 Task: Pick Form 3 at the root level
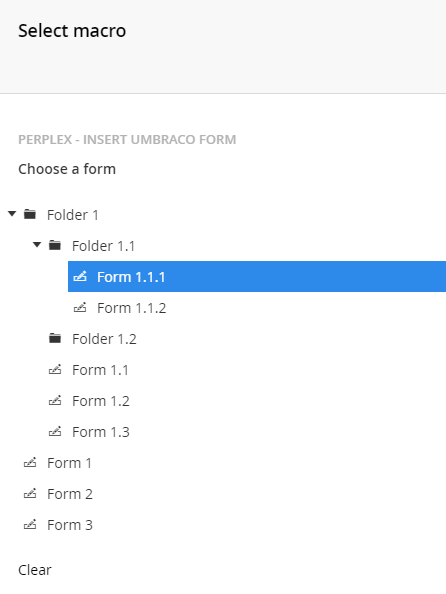point(70,525)
